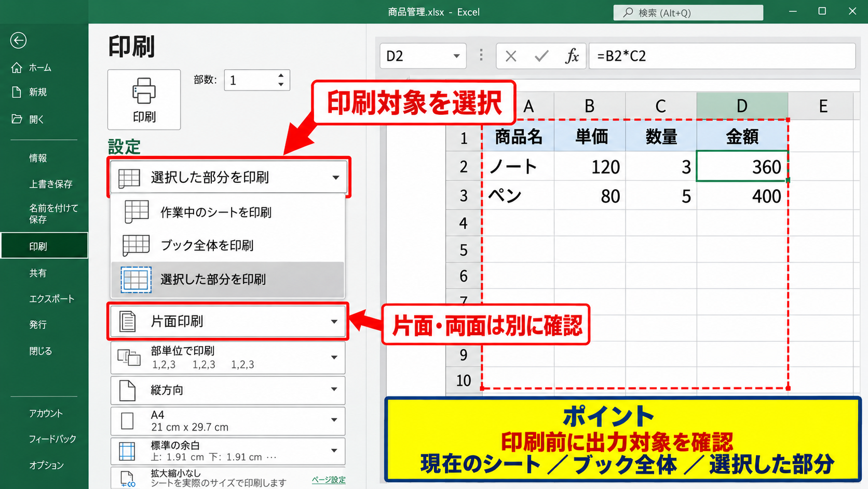Screen dimensions: 868x489
Task: Click the back arrow icon in the sidebar
Action: coord(18,40)
